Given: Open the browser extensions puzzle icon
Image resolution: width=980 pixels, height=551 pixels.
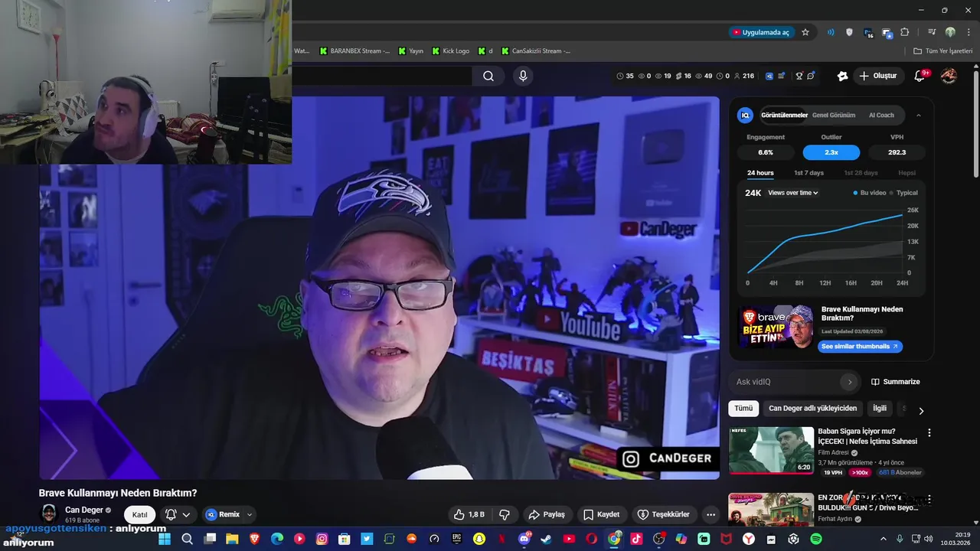Looking at the screenshot, I should [x=905, y=32].
